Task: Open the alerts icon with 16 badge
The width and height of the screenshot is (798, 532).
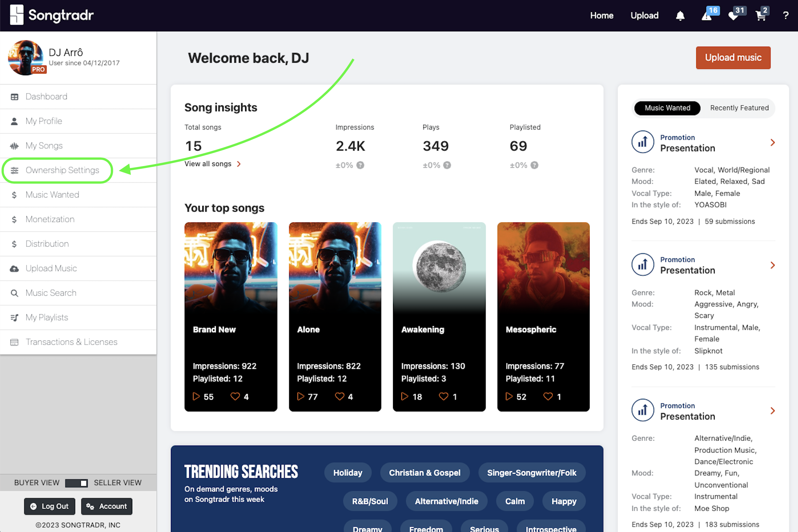Action: click(x=707, y=16)
